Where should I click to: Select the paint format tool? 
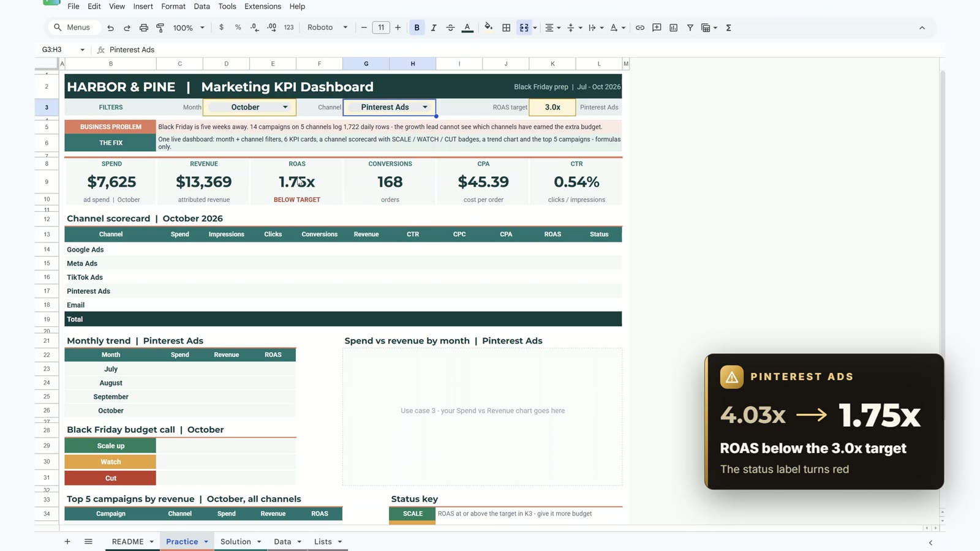pyautogui.click(x=160, y=28)
